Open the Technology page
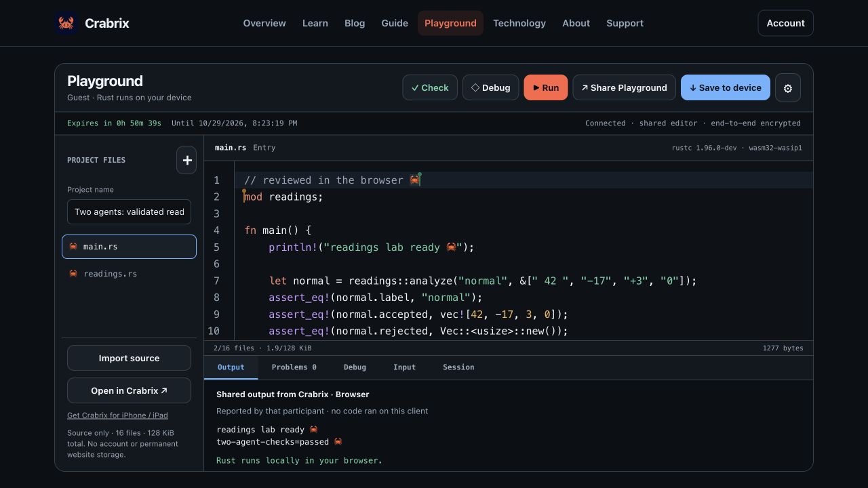 tap(519, 23)
